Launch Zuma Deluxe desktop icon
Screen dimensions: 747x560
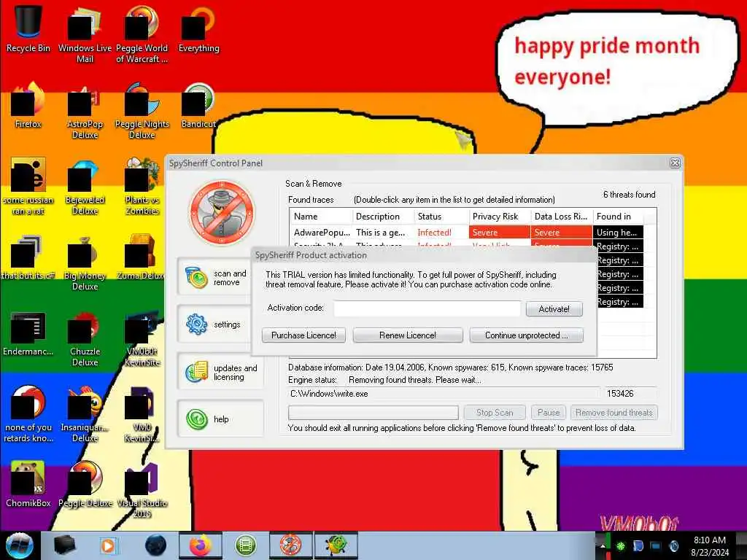pos(140,257)
